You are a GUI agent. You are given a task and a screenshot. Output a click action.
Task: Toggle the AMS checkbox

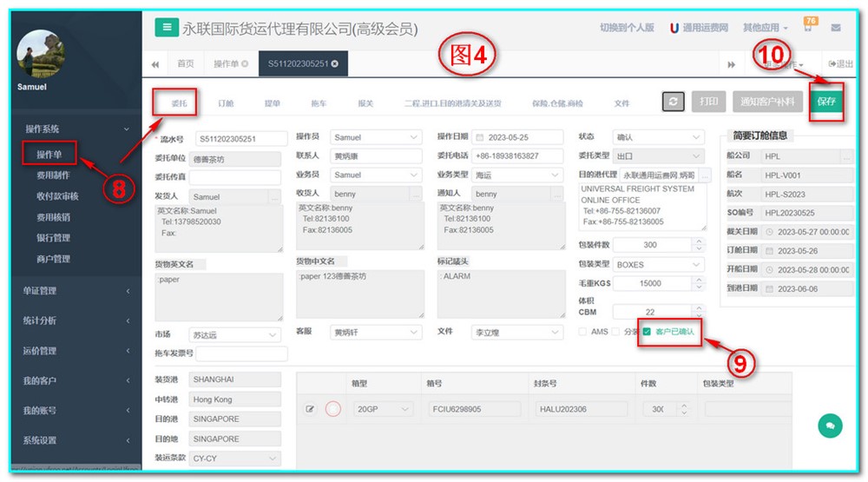[x=582, y=331]
